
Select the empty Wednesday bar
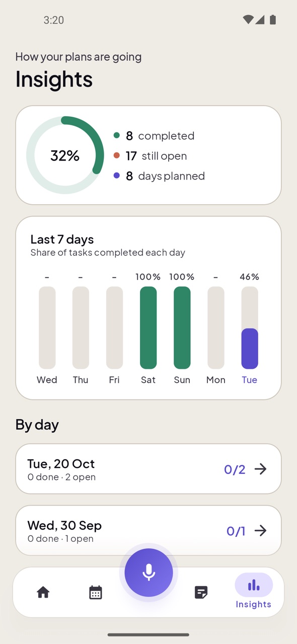click(x=47, y=328)
